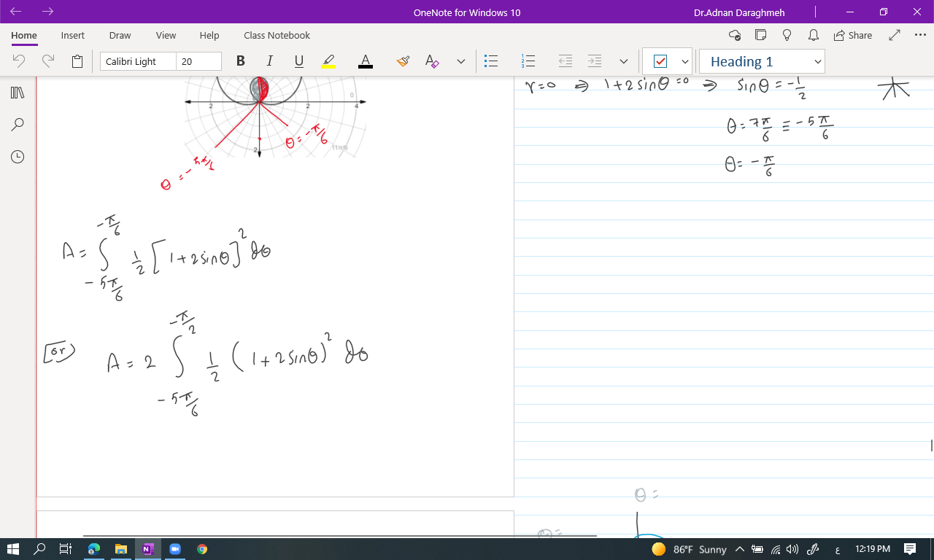Viewport: 934px width, 560px height.
Task: Click the Share button
Action: [x=852, y=35]
